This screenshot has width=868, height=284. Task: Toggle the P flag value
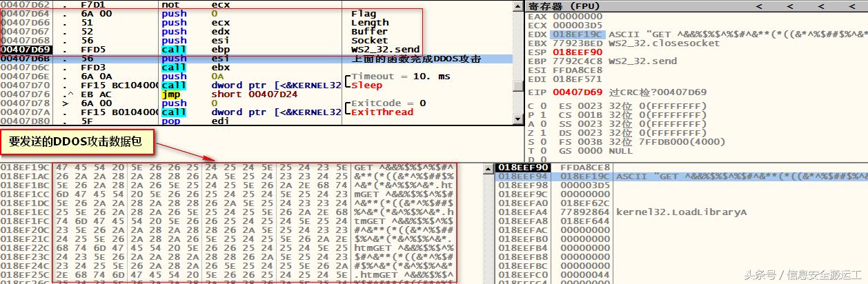point(542,114)
